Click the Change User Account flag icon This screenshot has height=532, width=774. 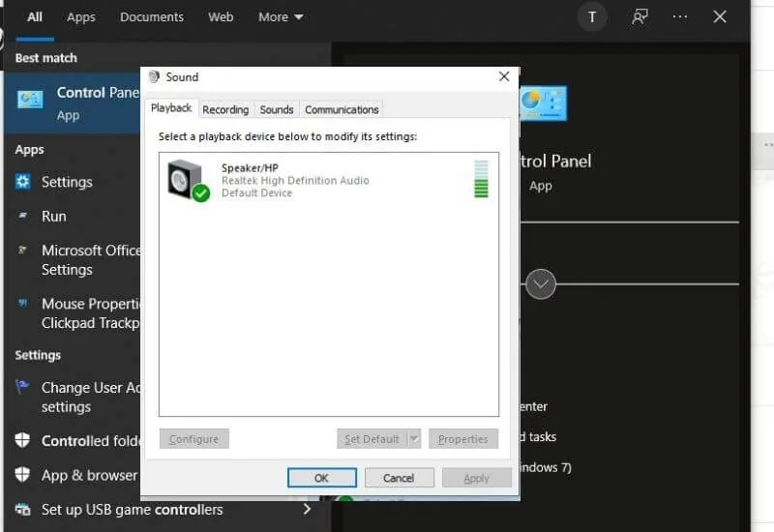tap(23, 387)
